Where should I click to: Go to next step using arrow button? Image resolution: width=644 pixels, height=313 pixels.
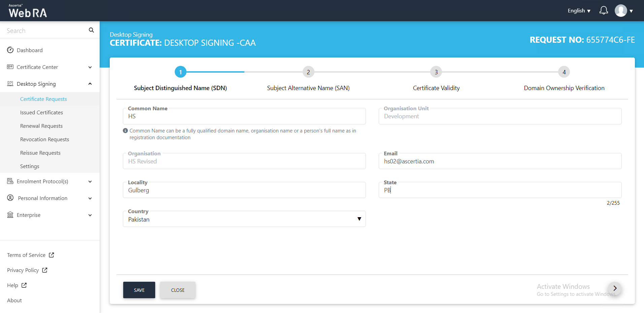coord(615,288)
